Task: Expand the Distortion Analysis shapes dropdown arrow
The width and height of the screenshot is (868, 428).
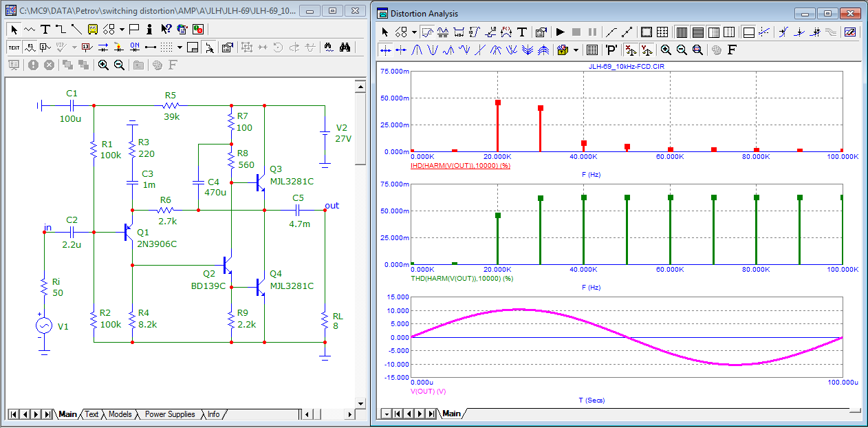Action: point(414,32)
